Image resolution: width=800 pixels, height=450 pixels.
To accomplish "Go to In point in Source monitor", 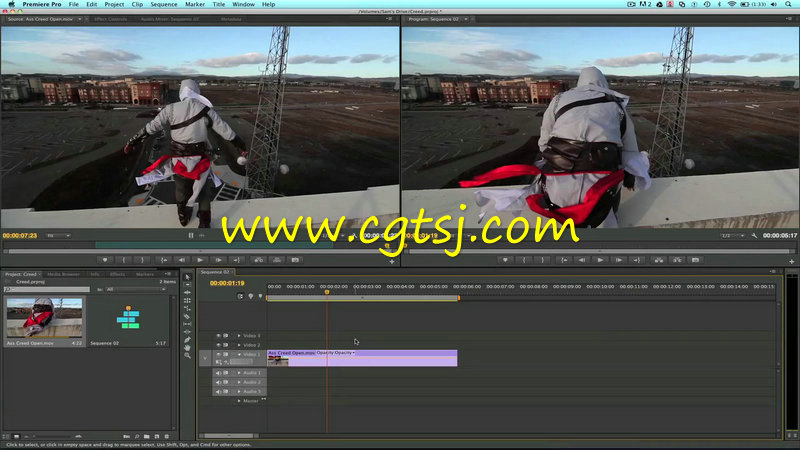I will click(163, 260).
